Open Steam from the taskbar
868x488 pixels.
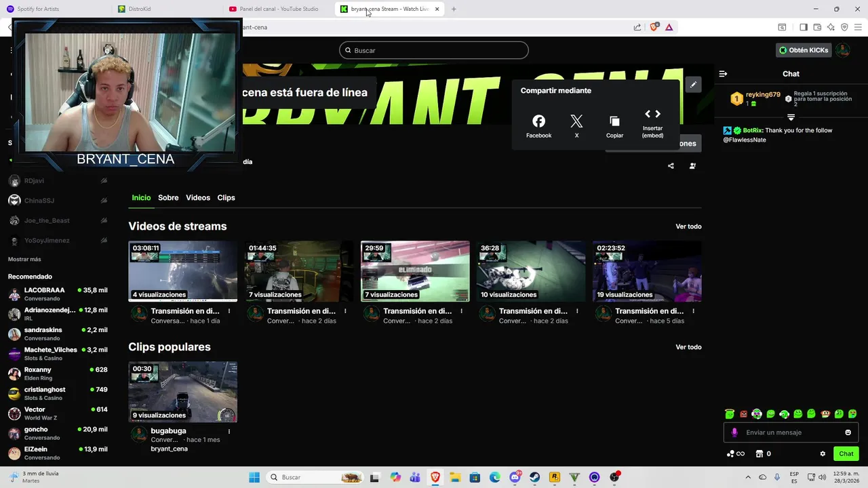534,477
